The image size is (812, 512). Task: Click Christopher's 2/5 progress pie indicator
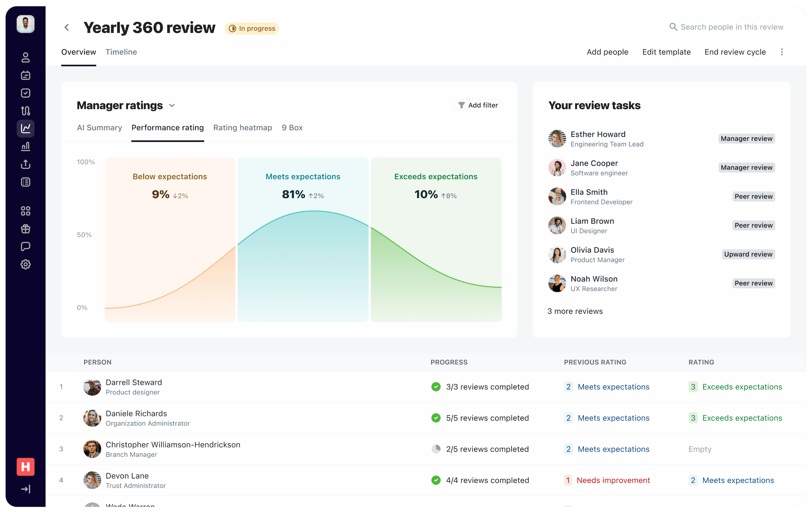coord(436,449)
